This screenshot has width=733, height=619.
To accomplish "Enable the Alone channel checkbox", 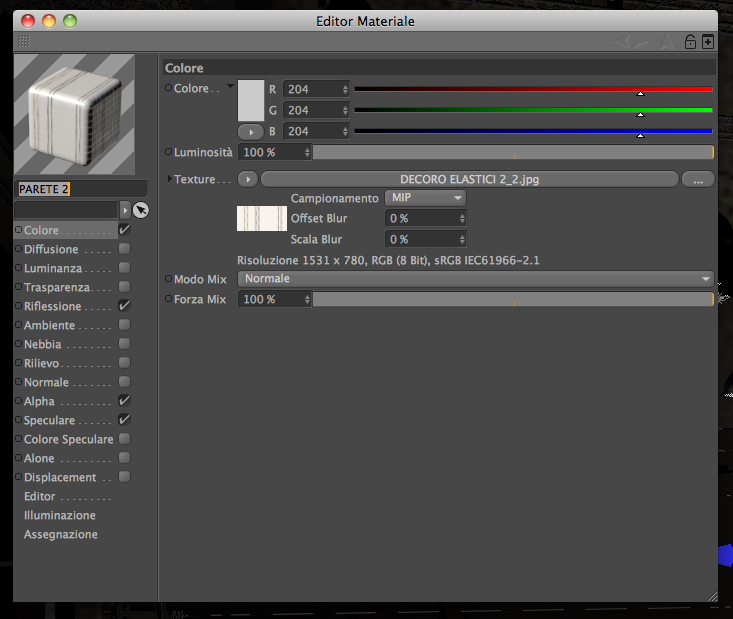I will [124, 458].
